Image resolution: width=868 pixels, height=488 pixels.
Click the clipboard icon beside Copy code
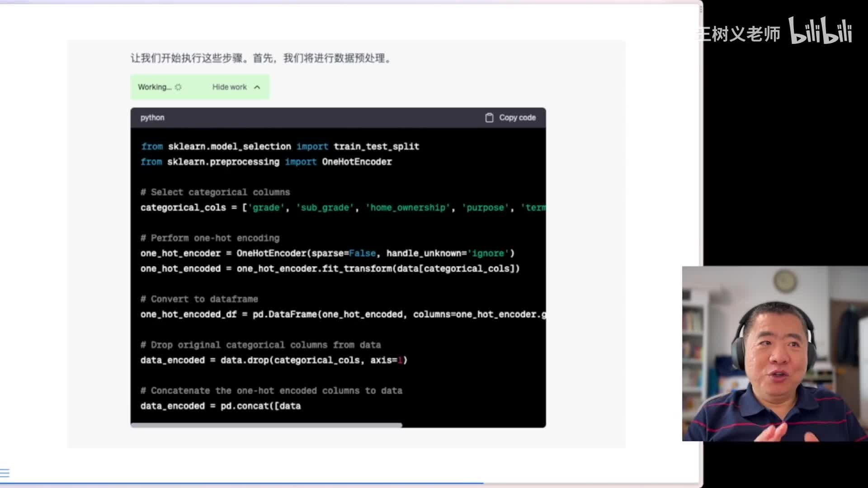click(489, 117)
